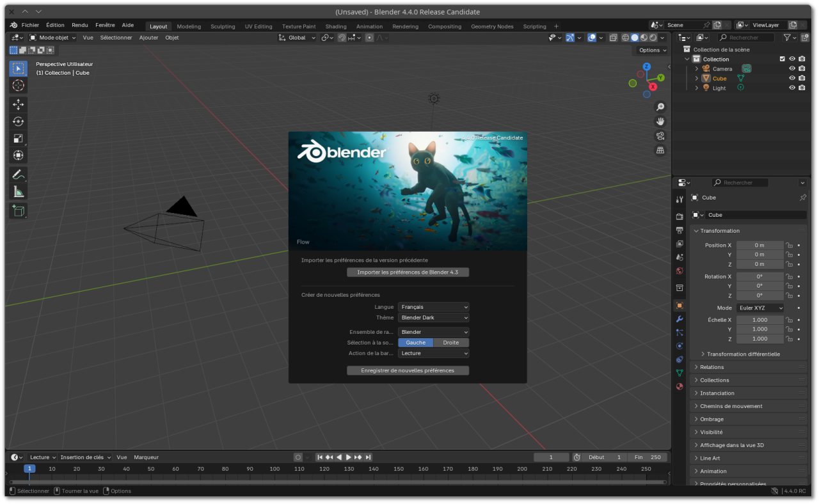Click the Échelle X value slider
819x504 pixels.
[759, 320]
